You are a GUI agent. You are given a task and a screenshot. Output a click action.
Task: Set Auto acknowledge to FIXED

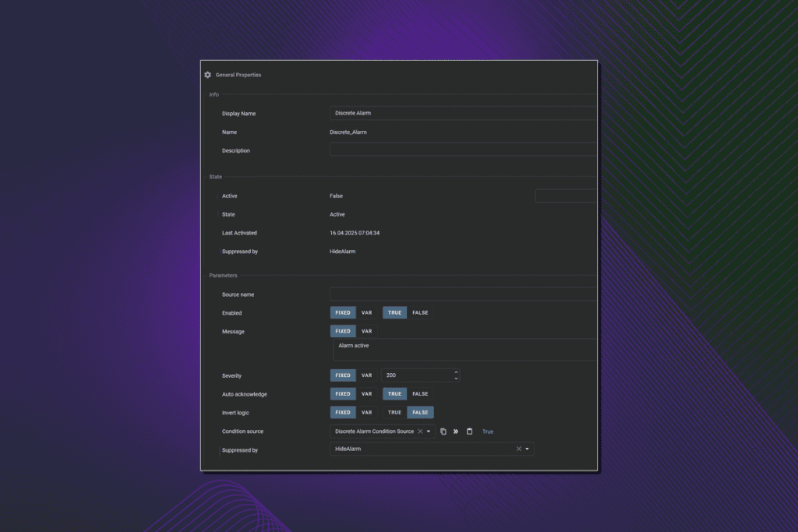pyautogui.click(x=343, y=393)
